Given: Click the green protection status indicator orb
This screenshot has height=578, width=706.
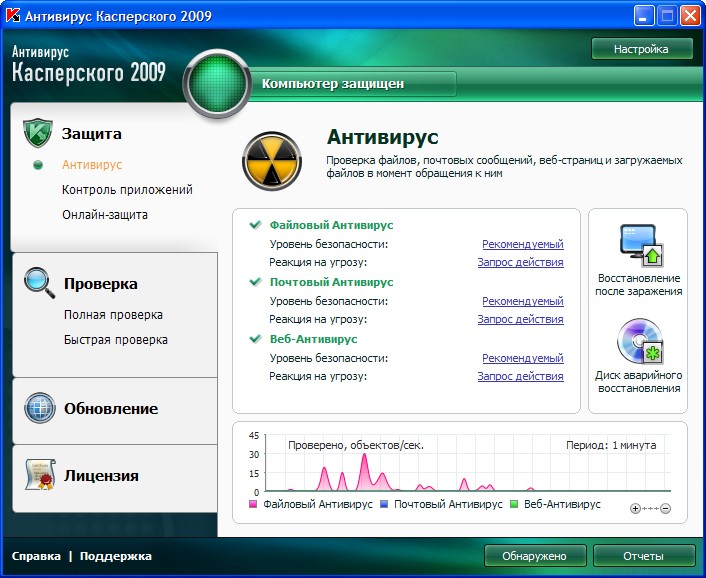Looking at the screenshot, I should 217,84.
